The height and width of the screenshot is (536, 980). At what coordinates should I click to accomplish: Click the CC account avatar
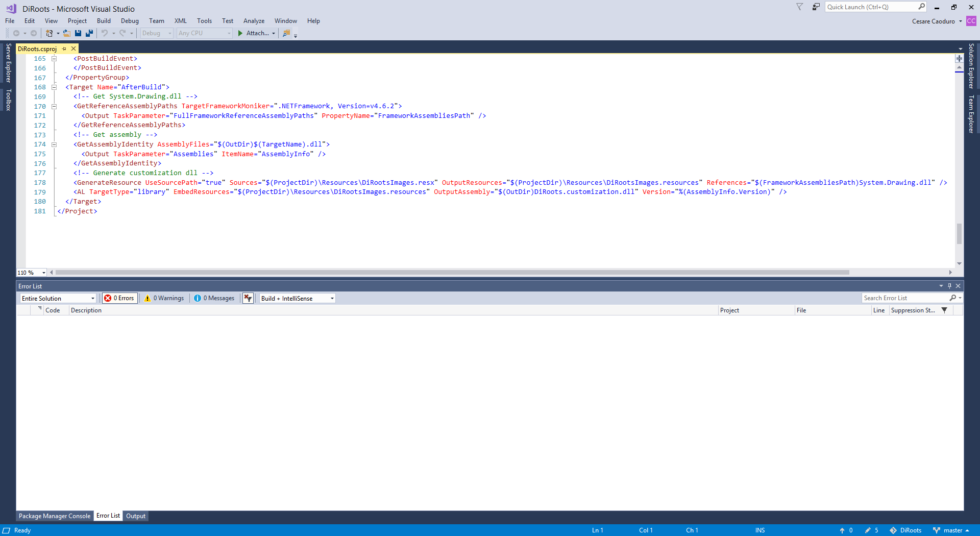[x=971, y=21]
